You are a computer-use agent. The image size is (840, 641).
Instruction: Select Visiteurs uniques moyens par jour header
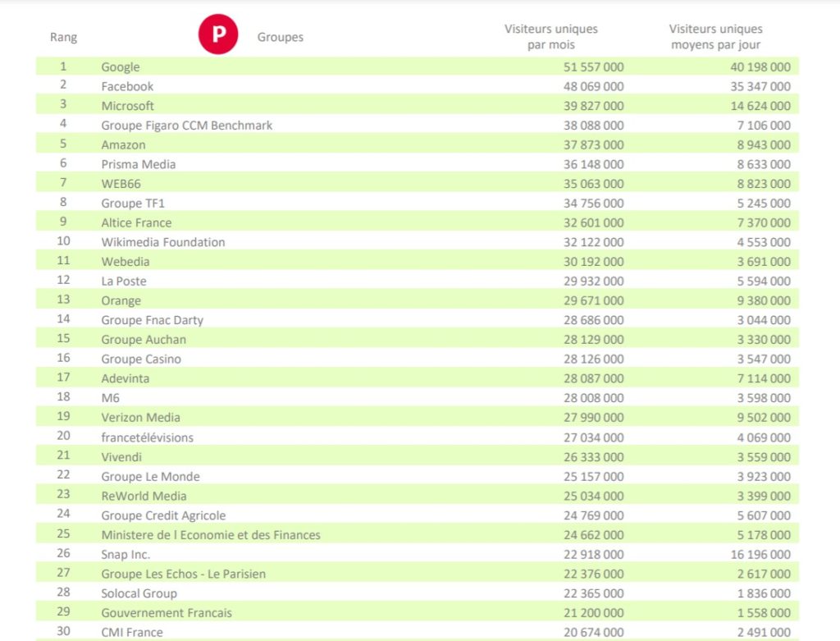[x=715, y=37]
